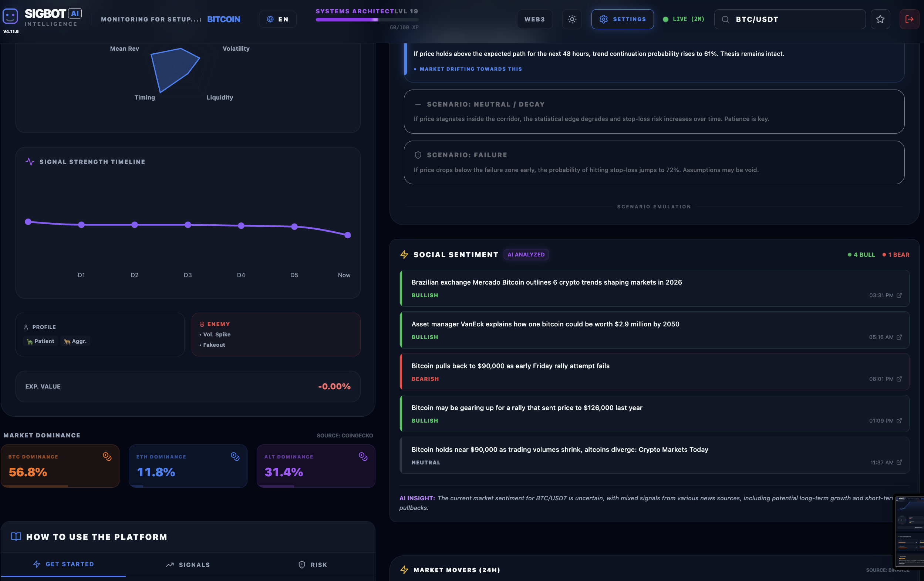924x581 pixels.
Task: Open the external link for the VanEck article
Action: pos(899,337)
